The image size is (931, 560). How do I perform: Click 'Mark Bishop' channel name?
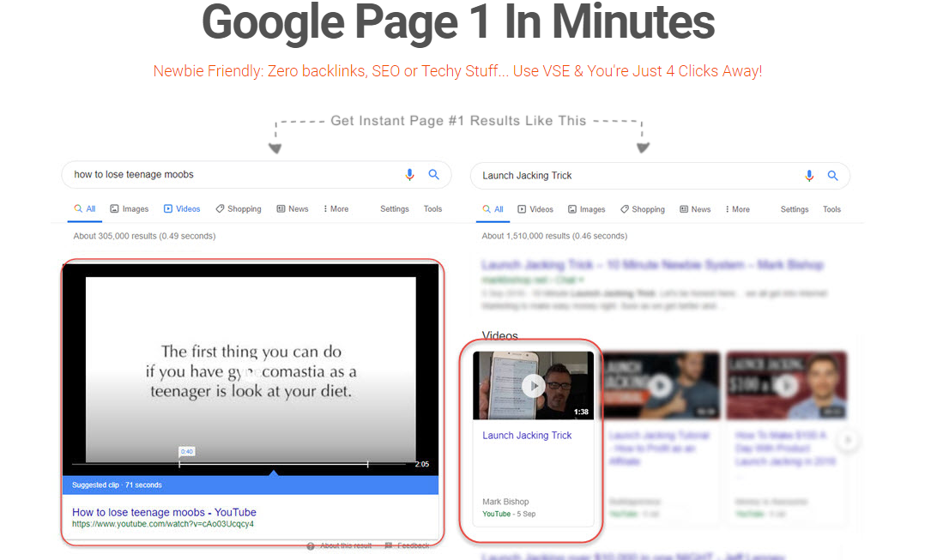(x=505, y=502)
